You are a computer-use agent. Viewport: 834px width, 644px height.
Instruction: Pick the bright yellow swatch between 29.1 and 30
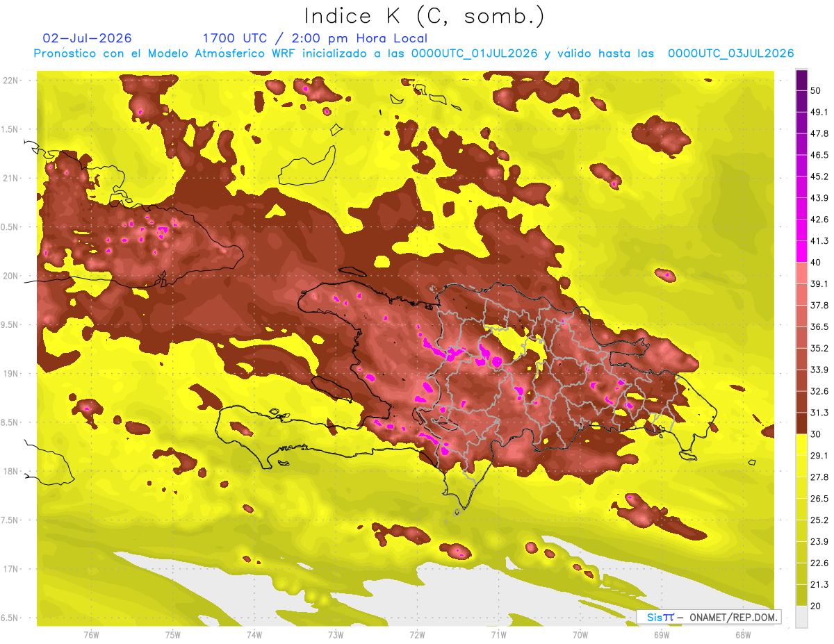pos(802,445)
